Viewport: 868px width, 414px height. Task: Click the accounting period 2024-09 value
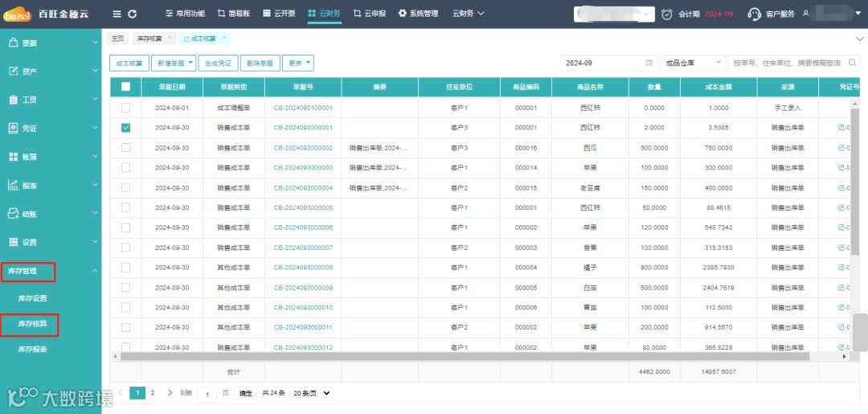tap(719, 14)
